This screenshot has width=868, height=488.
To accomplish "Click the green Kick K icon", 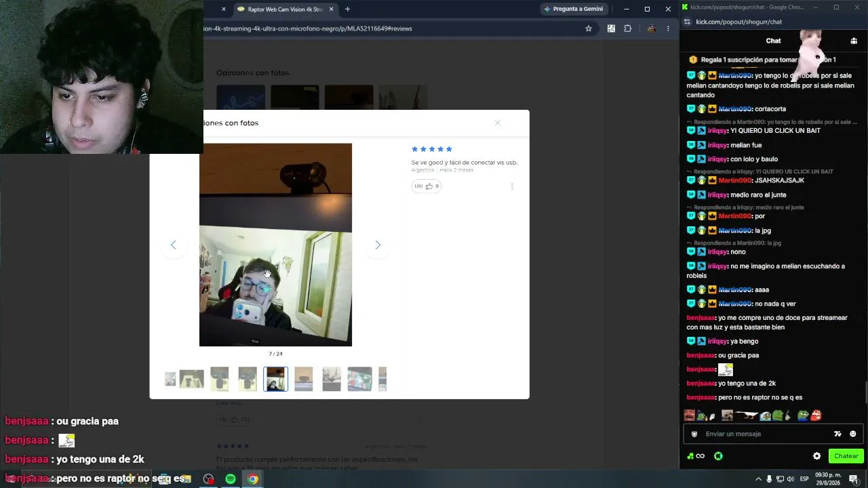I will [718, 456].
